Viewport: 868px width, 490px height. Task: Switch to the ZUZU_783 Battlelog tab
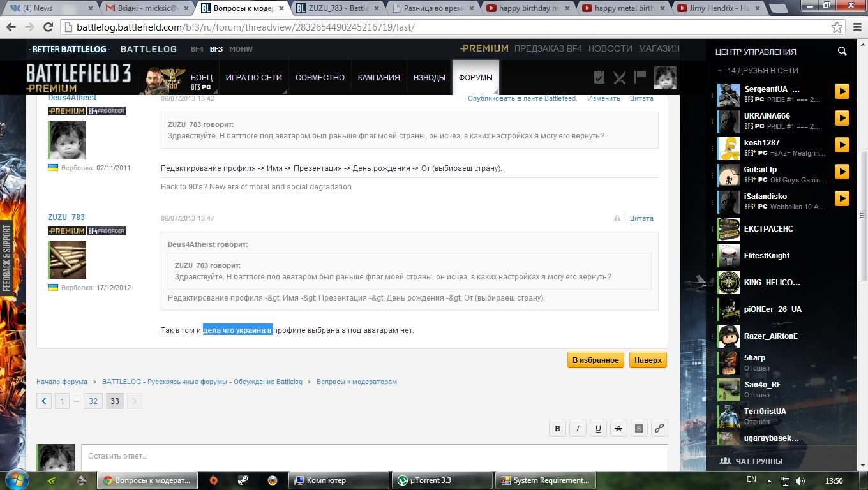point(338,8)
